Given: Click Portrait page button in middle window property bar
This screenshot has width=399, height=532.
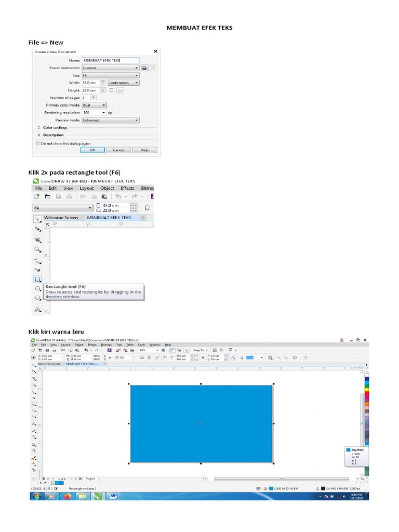Looking at the screenshot, I should [147, 208].
